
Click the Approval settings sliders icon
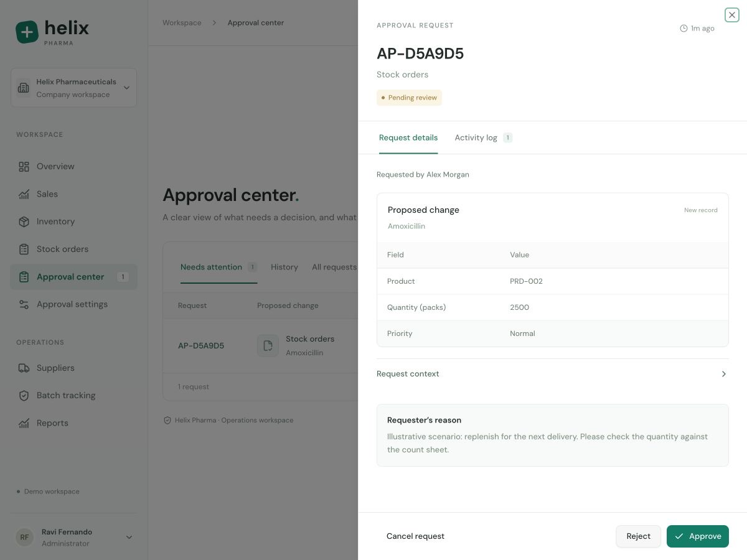(x=24, y=304)
